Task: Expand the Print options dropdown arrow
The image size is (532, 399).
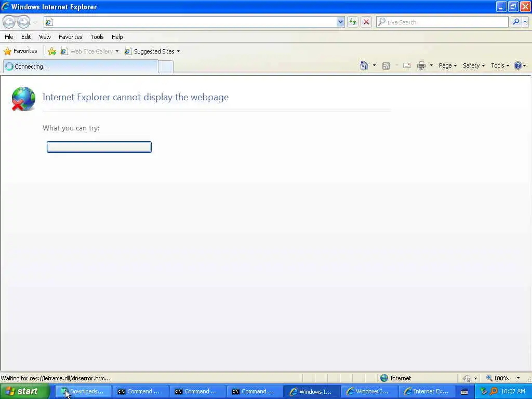Action: pyautogui.click(x=431, y=65)
